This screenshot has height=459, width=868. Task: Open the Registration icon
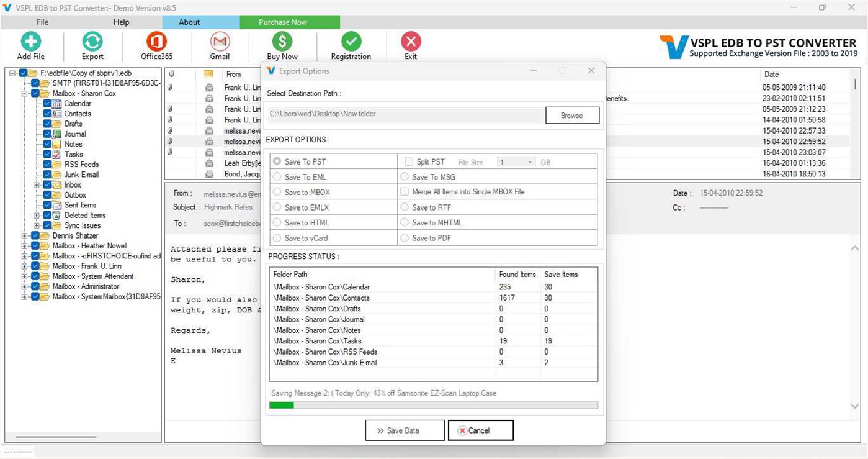[351, 42]
